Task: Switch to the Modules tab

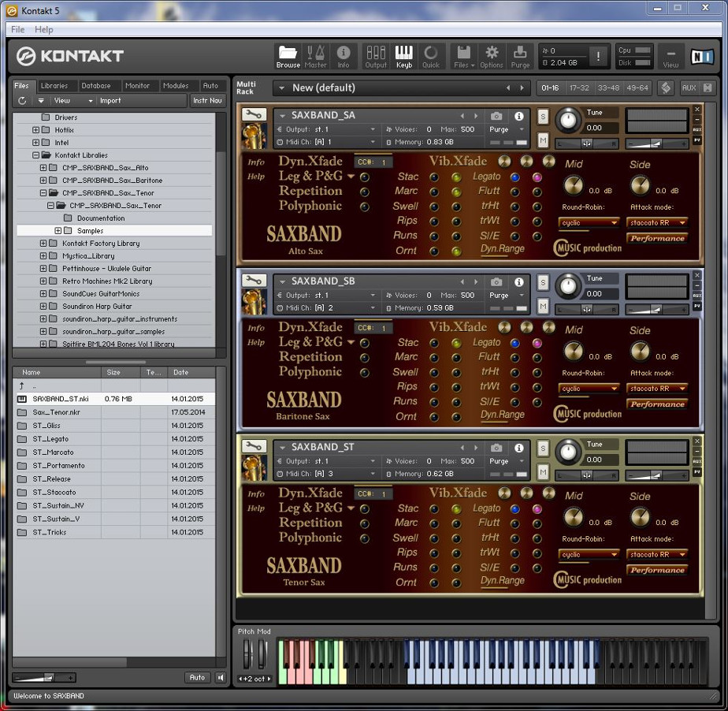Action: tap(176, 85)
